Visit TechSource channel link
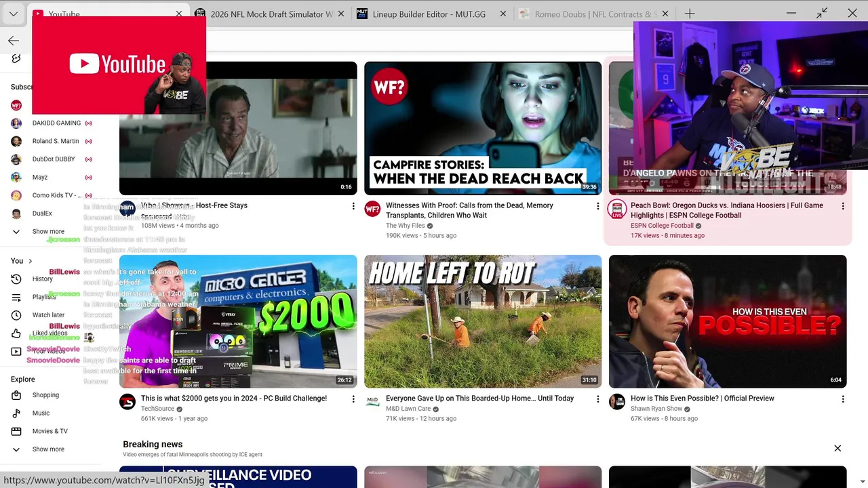Screen dimensions: 868x488 pyautogui.click(x=157, y=409)
